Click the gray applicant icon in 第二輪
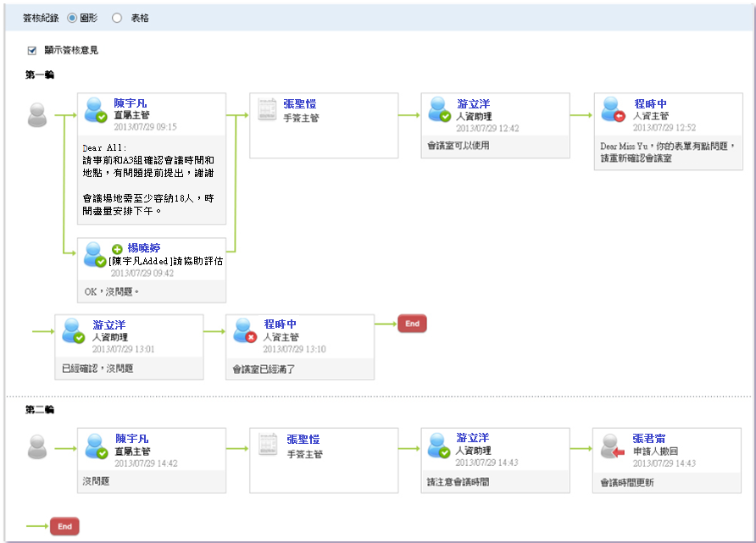This screenshot has width=756, height=543. coord(37,446)
